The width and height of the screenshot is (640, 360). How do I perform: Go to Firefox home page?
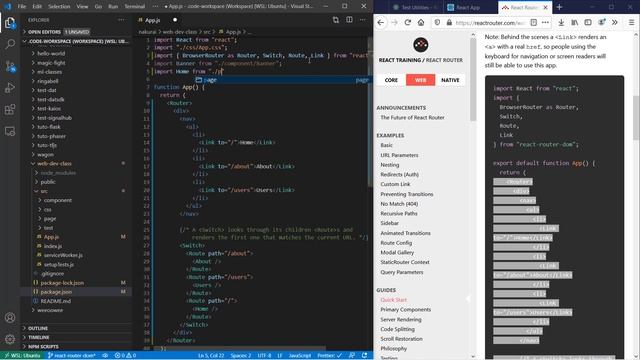421,22
